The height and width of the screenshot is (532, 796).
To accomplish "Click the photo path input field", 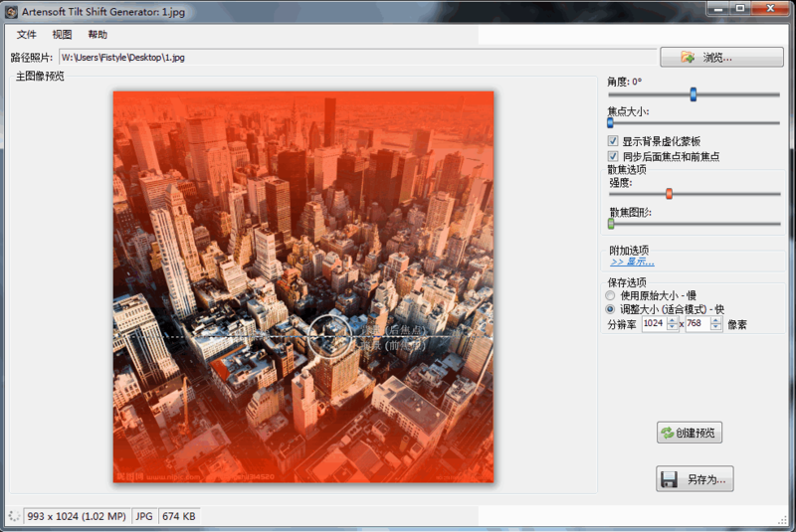I will pyautogui.click(x=357, y=58).
